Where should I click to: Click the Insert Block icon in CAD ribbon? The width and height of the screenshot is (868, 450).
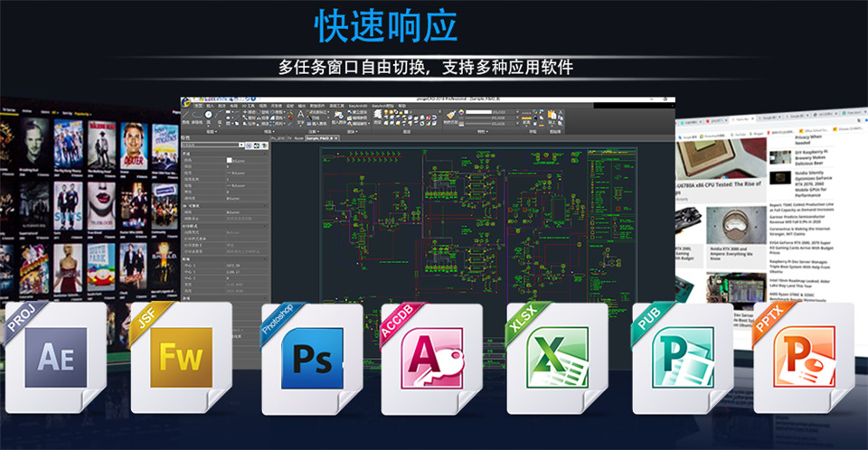[338, 117]
